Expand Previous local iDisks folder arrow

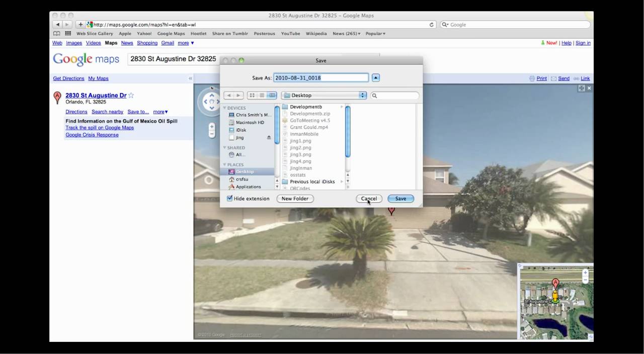coord(342,182)
